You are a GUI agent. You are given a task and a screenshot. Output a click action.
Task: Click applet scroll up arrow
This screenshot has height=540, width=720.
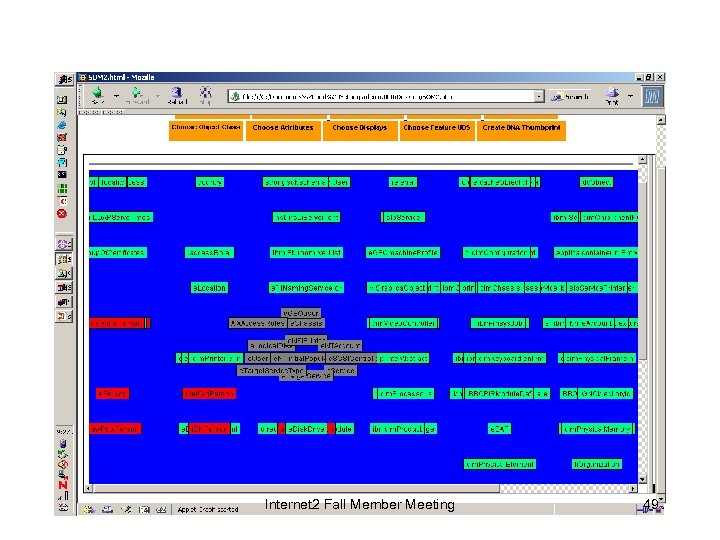coord(642,160)
